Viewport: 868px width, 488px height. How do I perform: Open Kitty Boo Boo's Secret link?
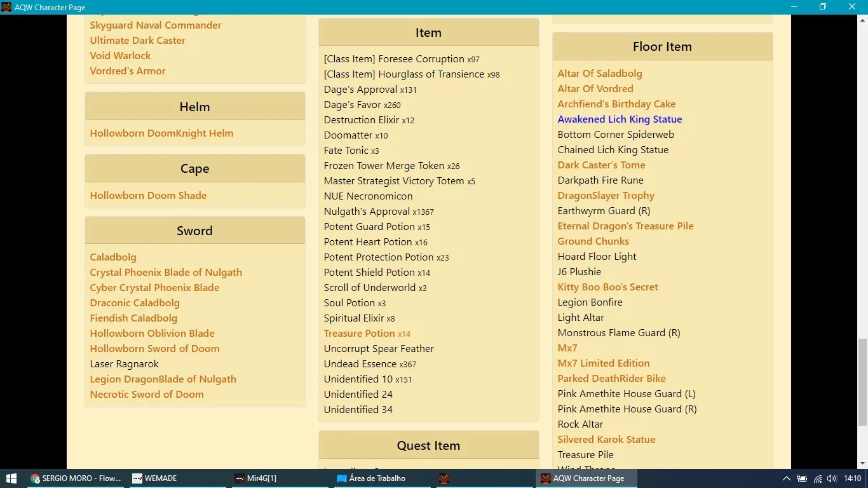pos(607,287)
